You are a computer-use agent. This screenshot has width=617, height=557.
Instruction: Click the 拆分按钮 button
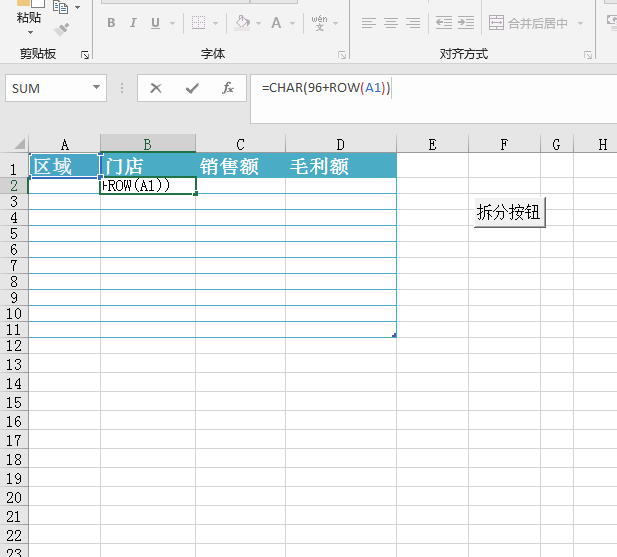(509, 212)
